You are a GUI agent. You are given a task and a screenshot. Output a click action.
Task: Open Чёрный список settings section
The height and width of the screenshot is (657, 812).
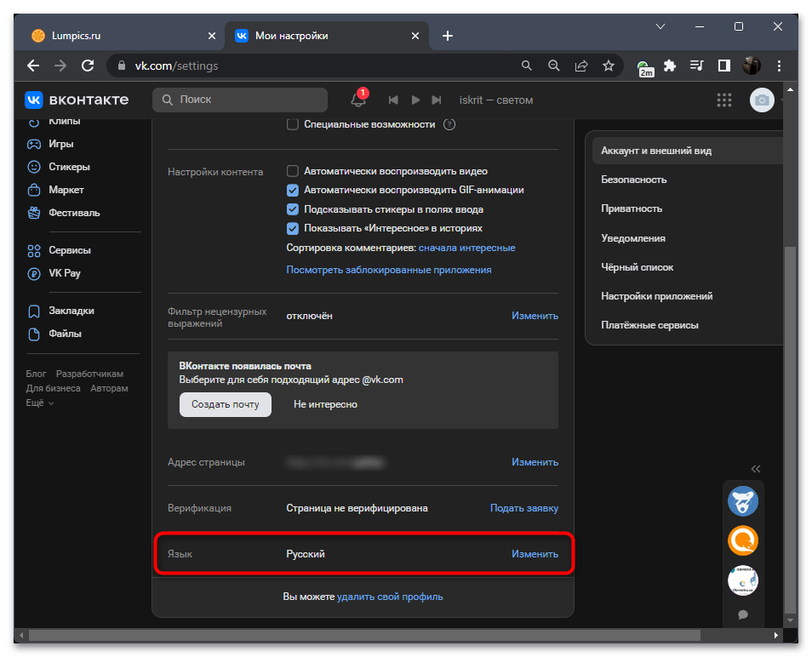tap(637, 268)
